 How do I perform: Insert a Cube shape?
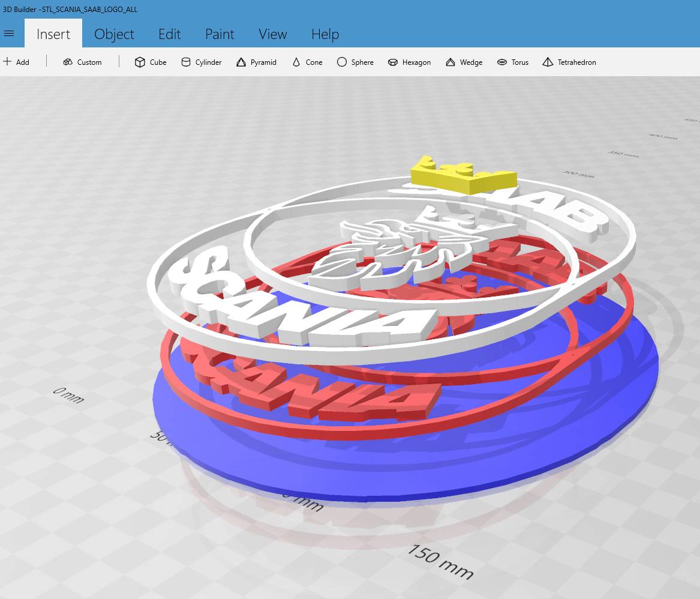coord(151,62)
